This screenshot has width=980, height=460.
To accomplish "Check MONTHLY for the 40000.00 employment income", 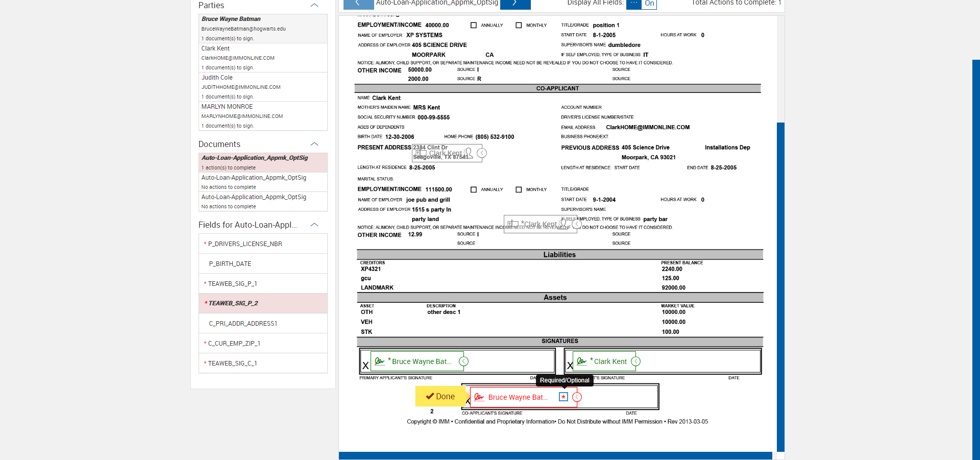I will 519,25.
